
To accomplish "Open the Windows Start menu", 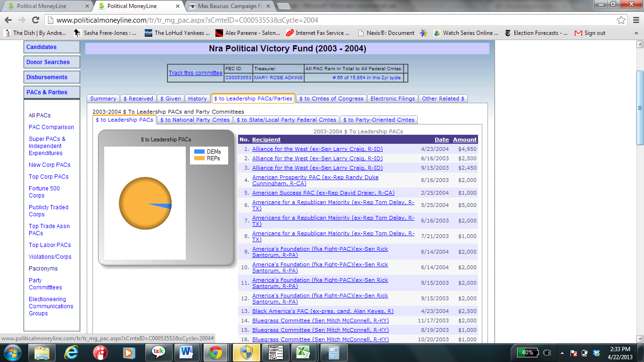I will [x=12, y=352].
